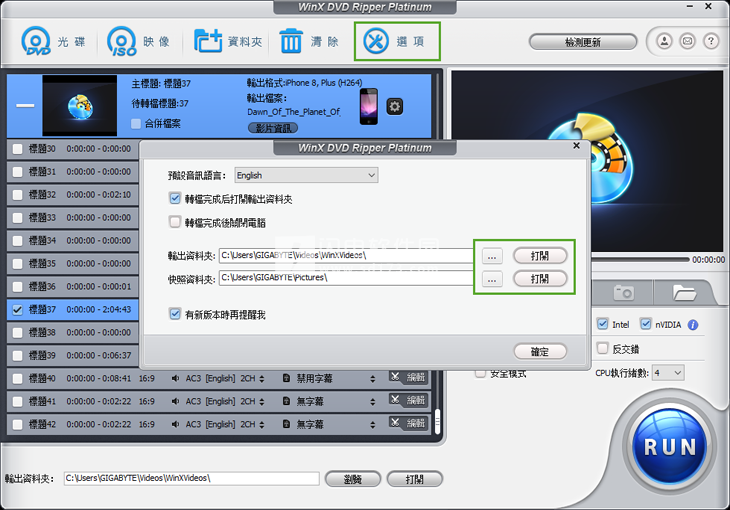Change subtitle selector for 標題41

click(x=372, y=401)
